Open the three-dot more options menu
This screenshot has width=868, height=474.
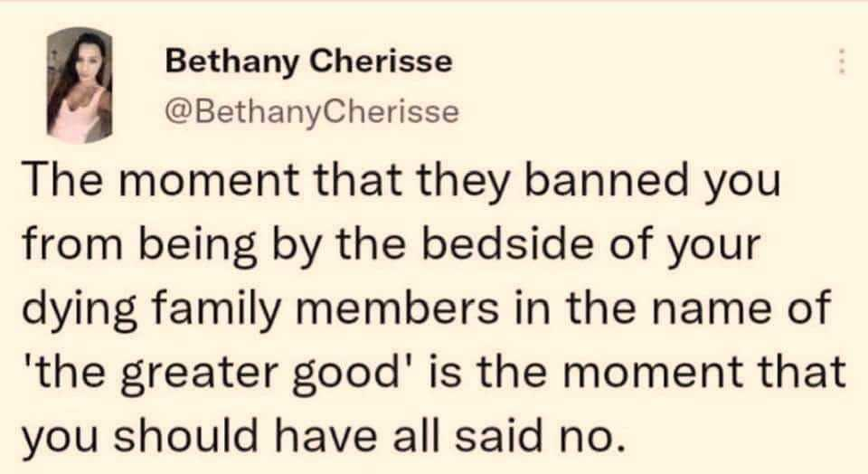pyautogui.click(x=841, y=62)
